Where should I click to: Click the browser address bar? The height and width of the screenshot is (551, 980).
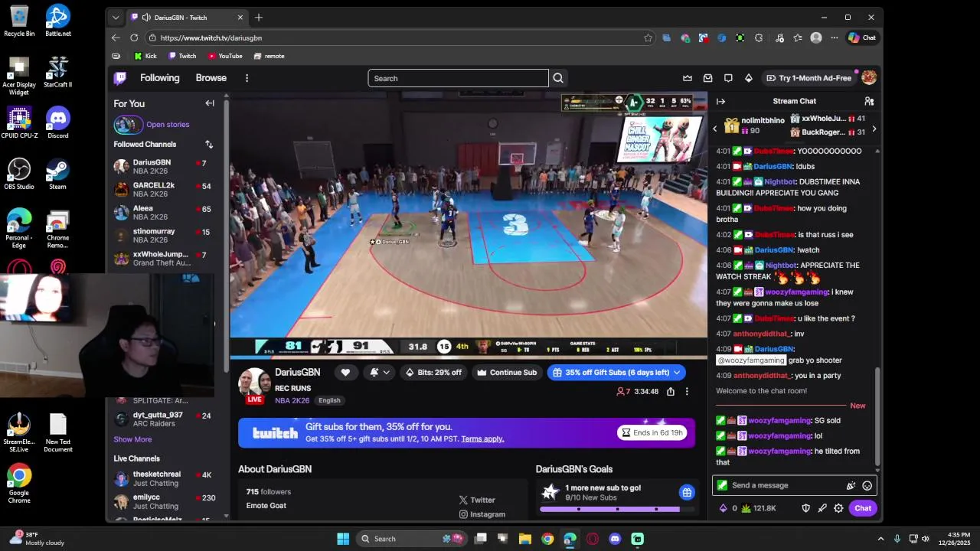401,37
